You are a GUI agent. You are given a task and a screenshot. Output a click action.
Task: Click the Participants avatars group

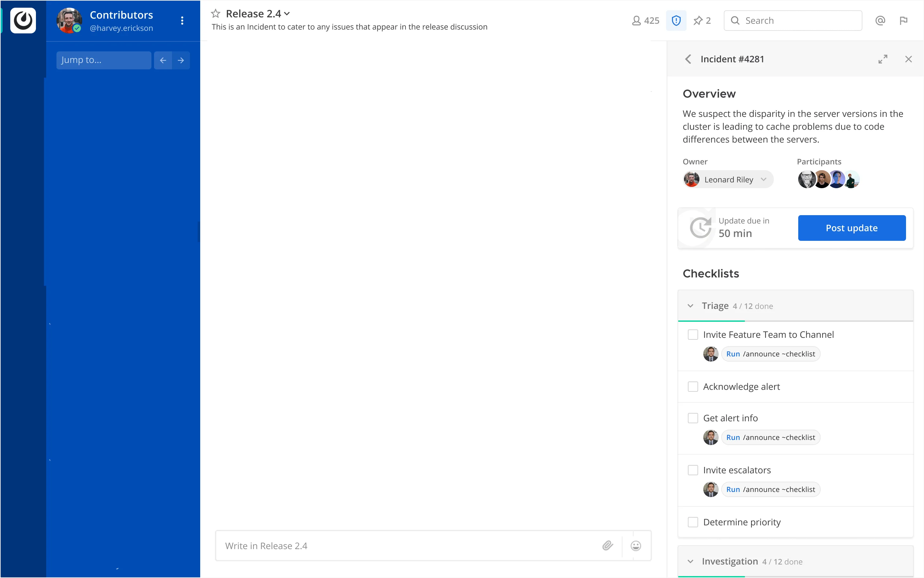pos(828,179)
